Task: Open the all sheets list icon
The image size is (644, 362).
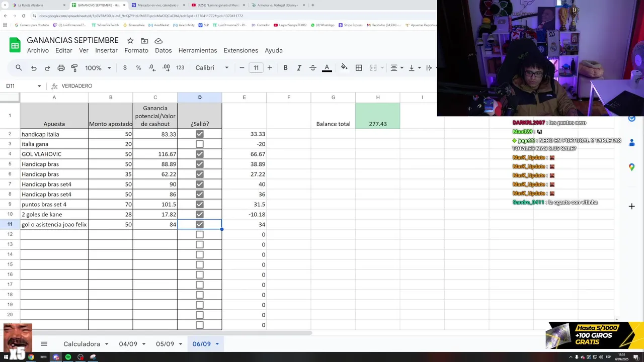Action: [x=44, y=344]
